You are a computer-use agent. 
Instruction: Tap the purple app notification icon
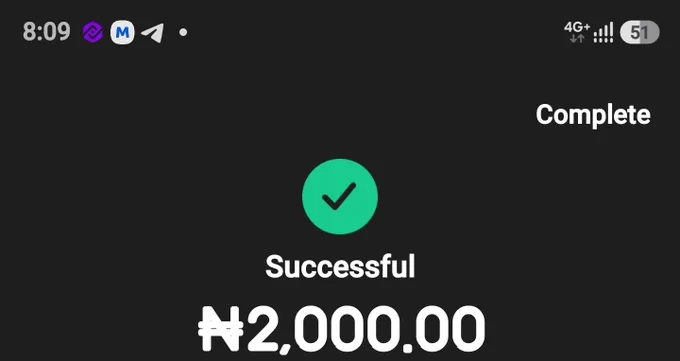click(x=93, y=33)
